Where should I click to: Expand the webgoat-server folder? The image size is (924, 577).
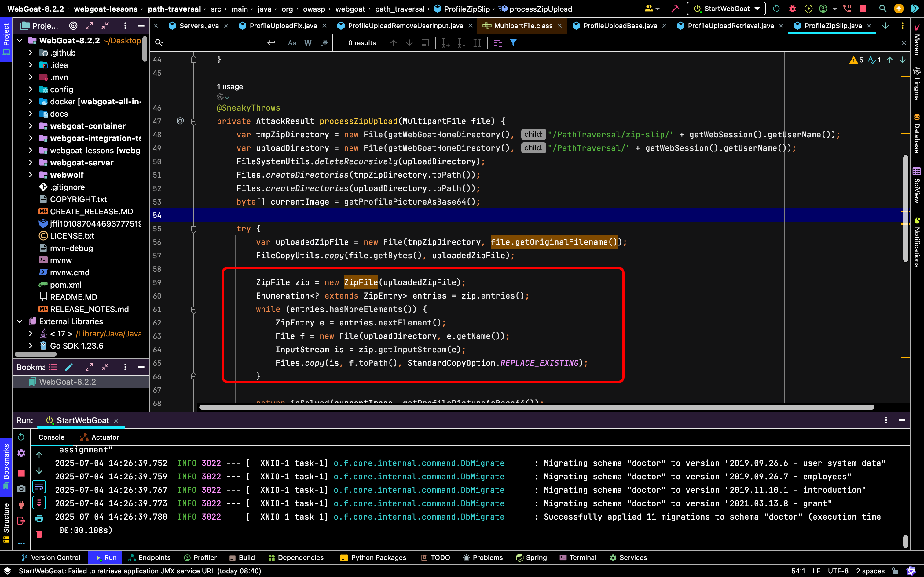[x=31, y=162]
